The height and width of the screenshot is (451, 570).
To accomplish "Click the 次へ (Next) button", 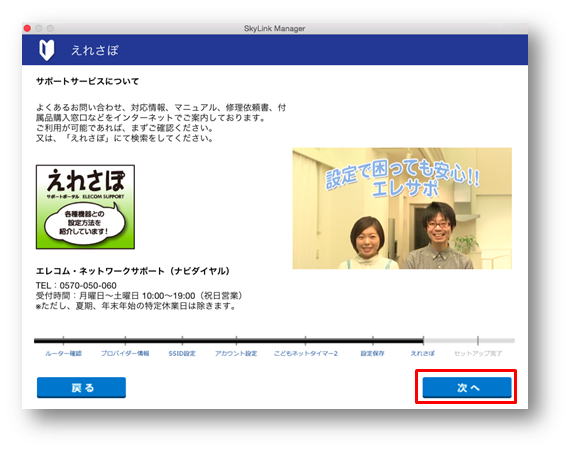I will coord(467,387).
